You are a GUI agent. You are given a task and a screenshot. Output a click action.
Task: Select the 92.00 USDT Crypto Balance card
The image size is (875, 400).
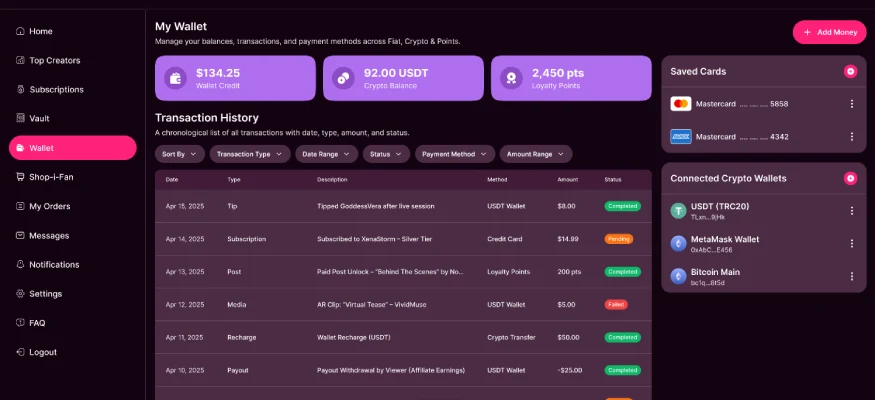(403, 78)
